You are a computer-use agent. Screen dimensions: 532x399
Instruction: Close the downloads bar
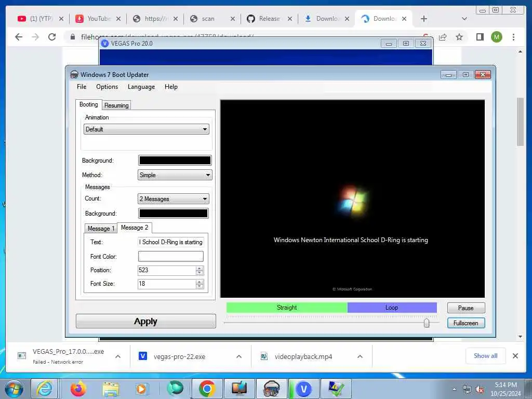pos(515,356)
